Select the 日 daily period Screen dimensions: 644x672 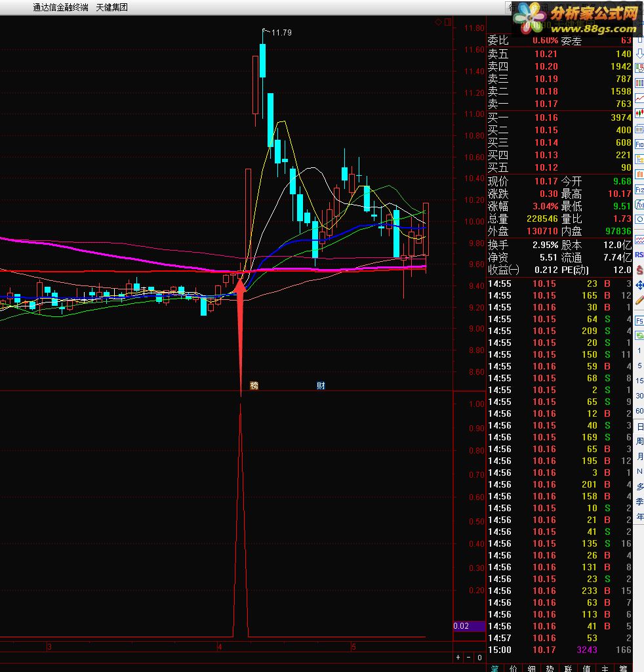click(x=639, y=427)
